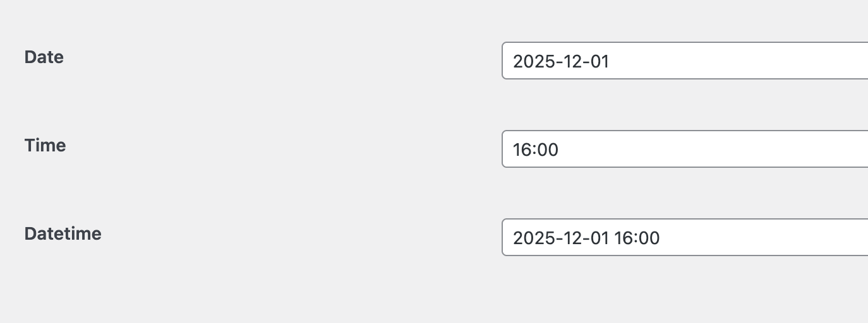Click the Datetime field label
The image size is (868, 323).
(x=63, y=234)
